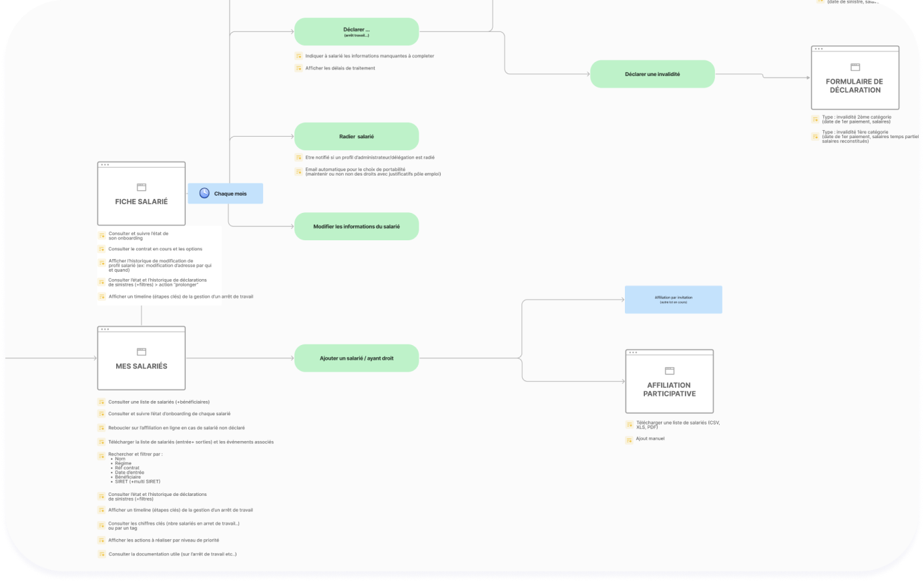This screenshot has width=924, height=582.
Task: Select the Déclarer ... (arrêt travail) node
Action: 357,31
